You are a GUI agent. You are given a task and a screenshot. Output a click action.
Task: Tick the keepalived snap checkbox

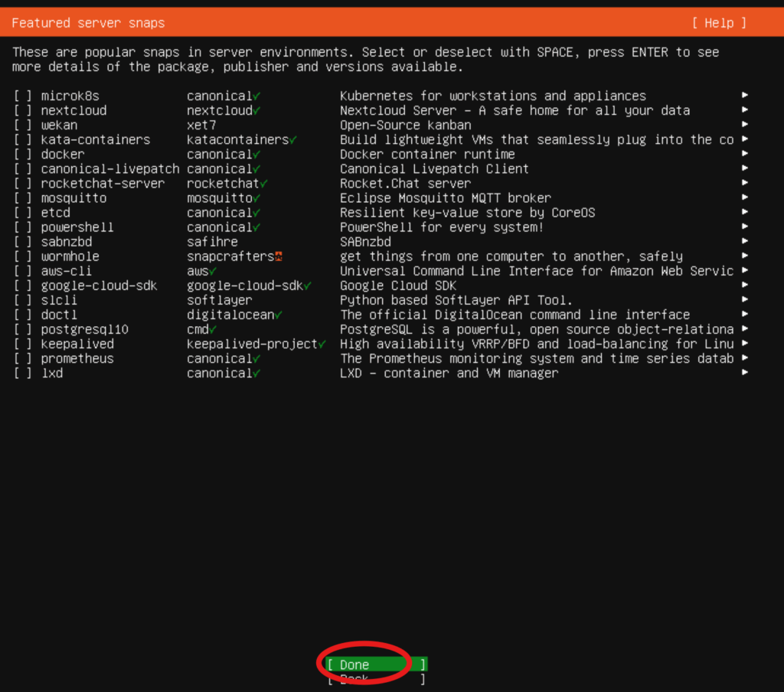22,344
